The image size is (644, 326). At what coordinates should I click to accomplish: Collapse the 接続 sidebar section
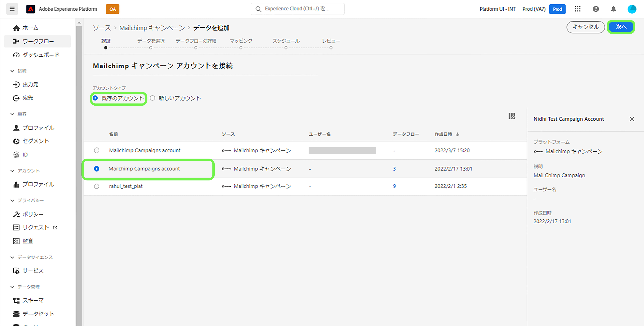(12, 71)
